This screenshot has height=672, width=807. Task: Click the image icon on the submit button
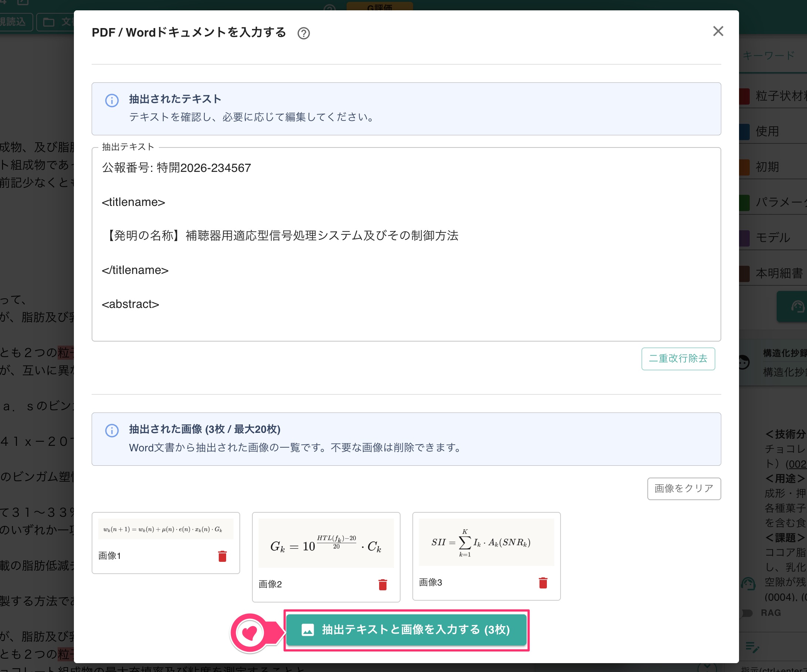[307, 630]
